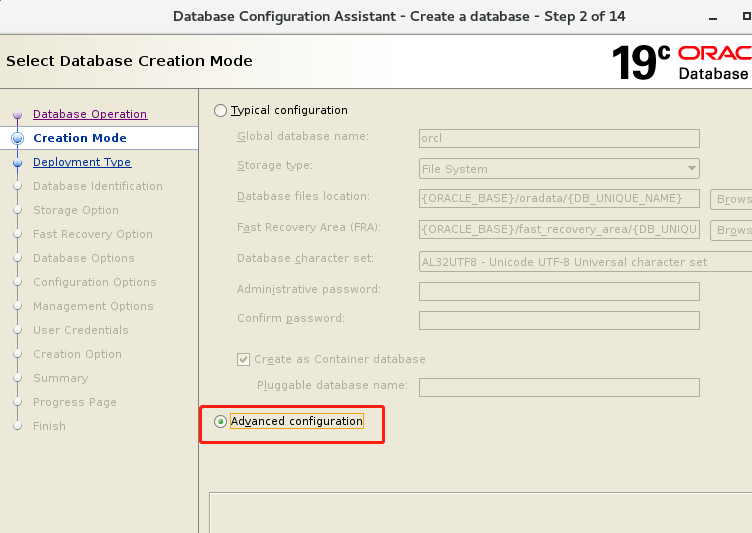Click the Creation Option step label
Image resolution: width=752 pixels, height=533 pixels.
coord(78,354)
